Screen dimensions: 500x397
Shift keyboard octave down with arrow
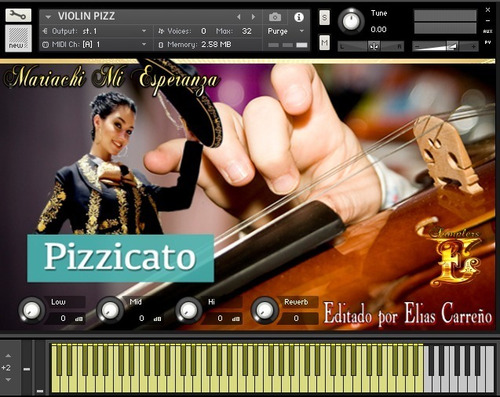[8, 380]
